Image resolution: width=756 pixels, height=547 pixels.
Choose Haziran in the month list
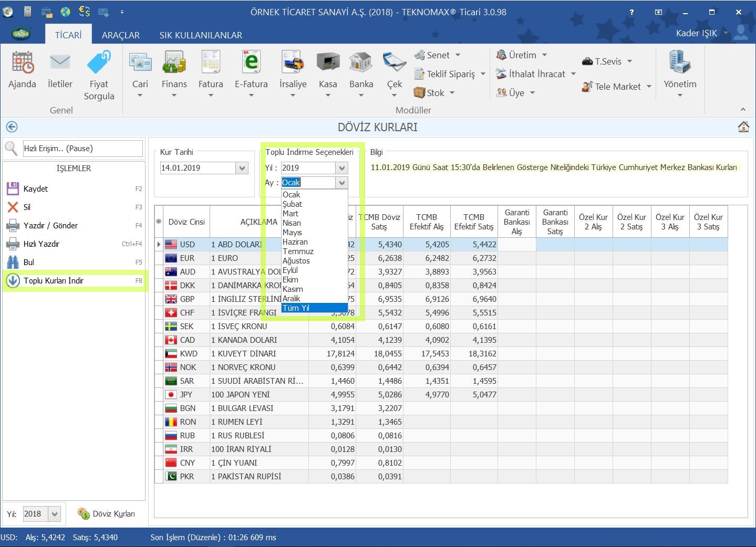coord(295,242)
